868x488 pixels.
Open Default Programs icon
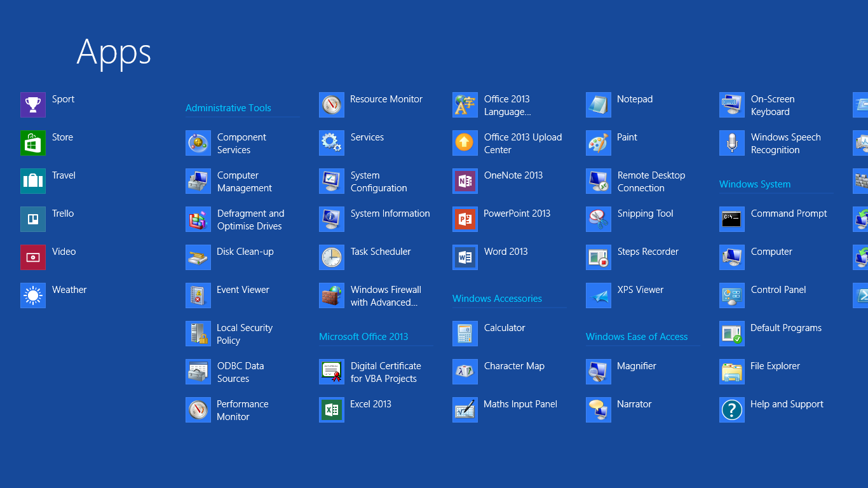point(732,334)
